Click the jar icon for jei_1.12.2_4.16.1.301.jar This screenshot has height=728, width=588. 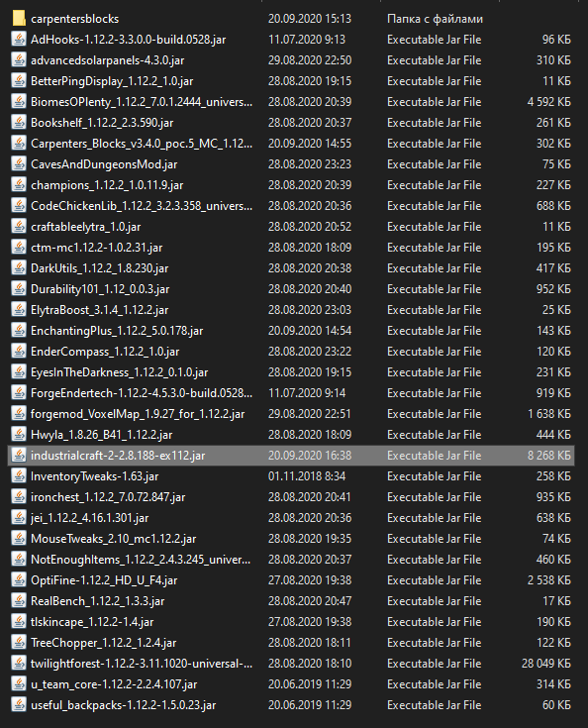(19, 518)
